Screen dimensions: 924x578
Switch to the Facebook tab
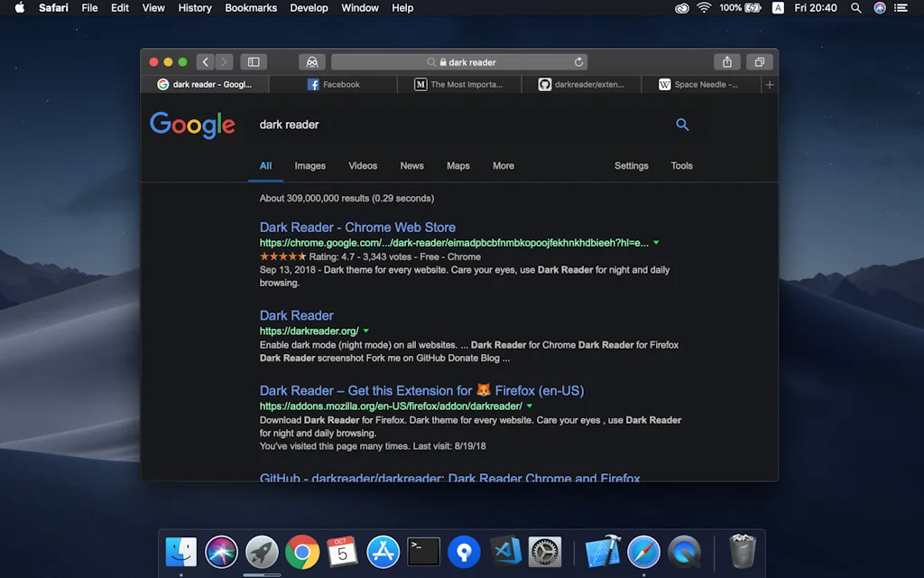[334, 83]
